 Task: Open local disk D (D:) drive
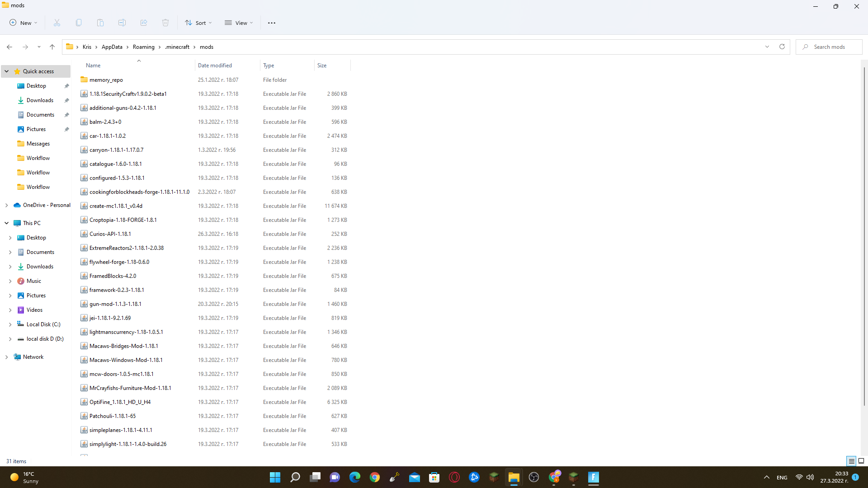(x=45, y=339)
